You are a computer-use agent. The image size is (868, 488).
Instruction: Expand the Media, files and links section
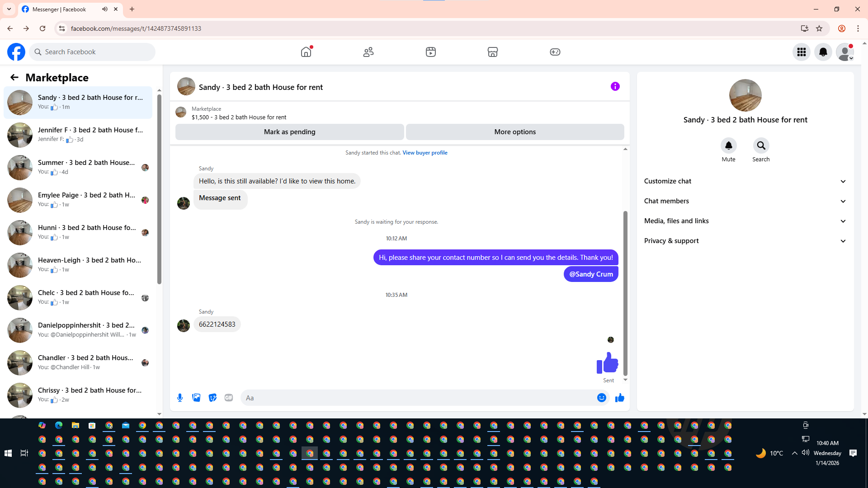tap(745, 221)
